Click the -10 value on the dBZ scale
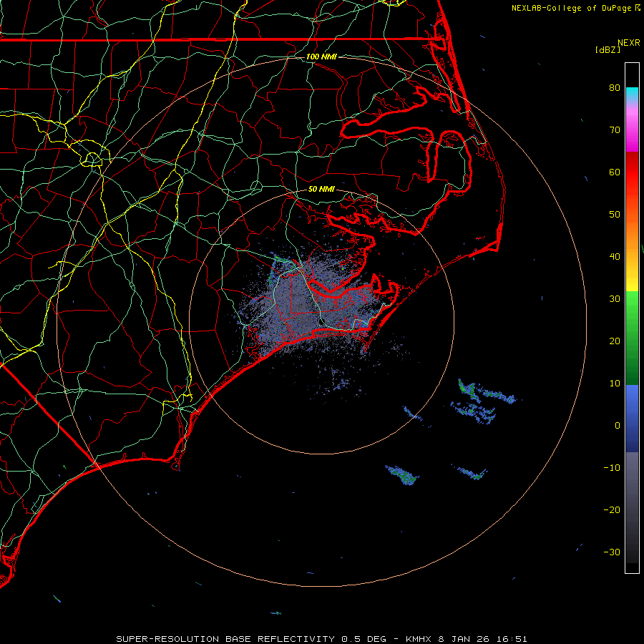Viewport: 644px width, 644px height. tap(612, 468)
